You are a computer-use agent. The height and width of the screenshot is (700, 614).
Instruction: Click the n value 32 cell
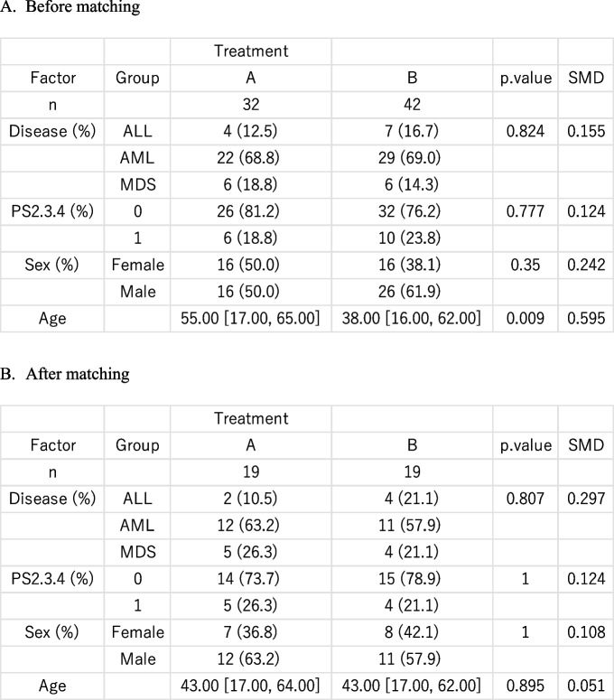tap(251, 105)
